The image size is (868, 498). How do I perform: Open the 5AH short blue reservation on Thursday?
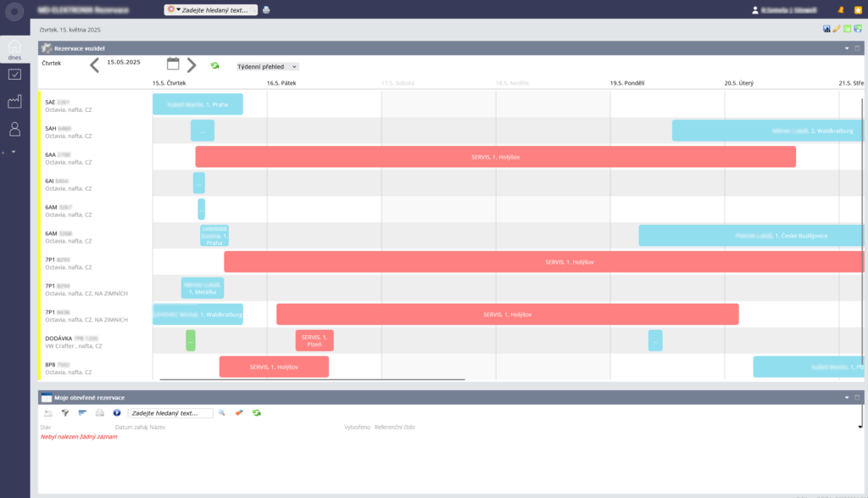[203, 131]
